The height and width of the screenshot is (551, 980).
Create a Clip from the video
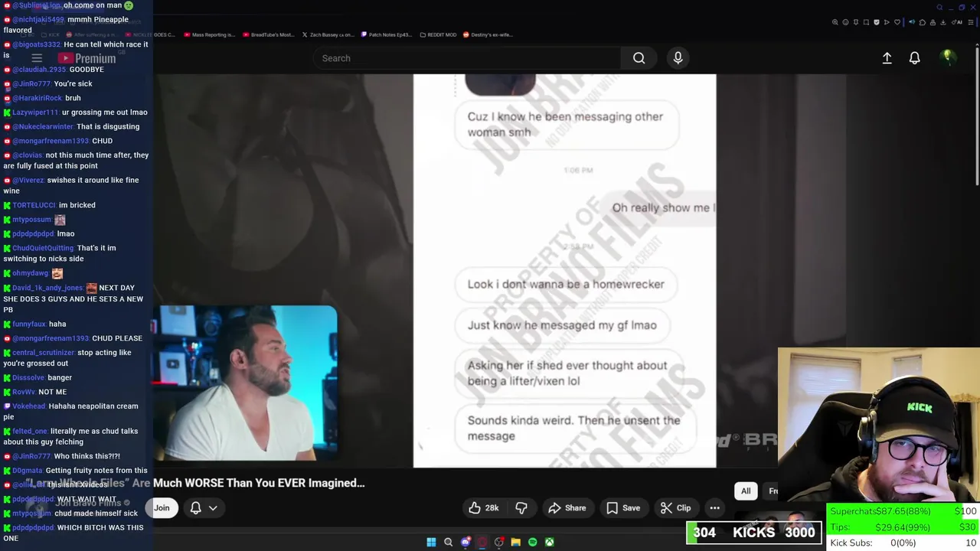pos(675,507)
